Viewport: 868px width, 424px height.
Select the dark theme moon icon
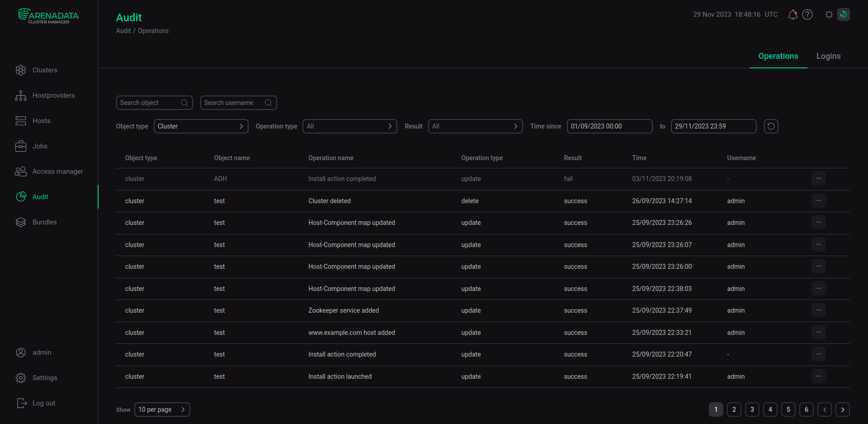(844, 14)
